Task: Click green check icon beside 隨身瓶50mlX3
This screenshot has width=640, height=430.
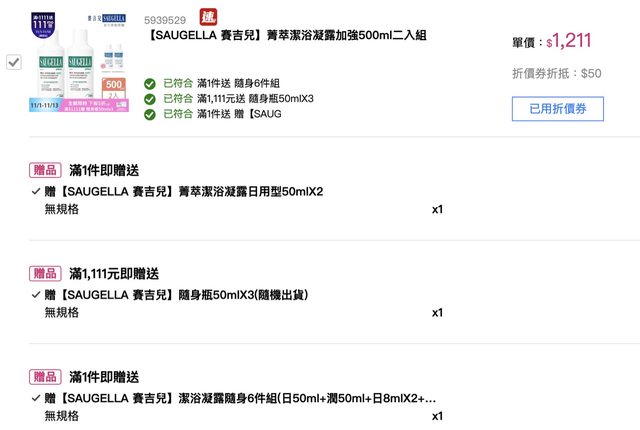Action: pyautogui.click(x=150, y=99)
